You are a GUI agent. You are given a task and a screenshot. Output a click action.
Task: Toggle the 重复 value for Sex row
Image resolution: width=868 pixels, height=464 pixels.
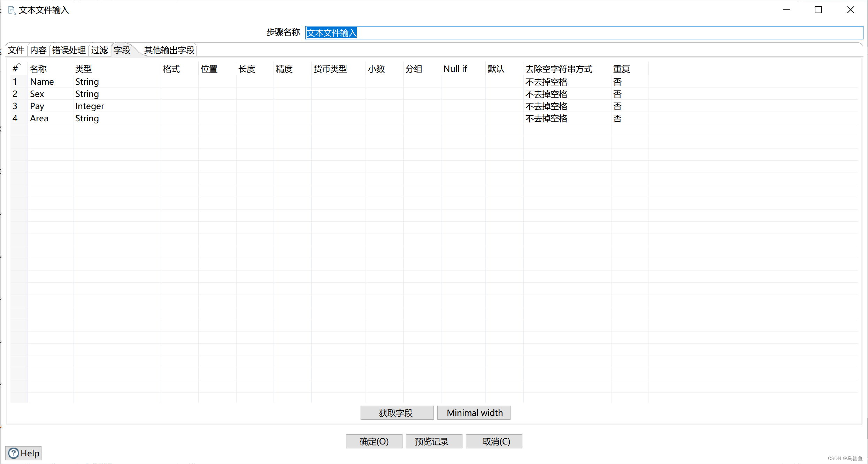[617, 94]
